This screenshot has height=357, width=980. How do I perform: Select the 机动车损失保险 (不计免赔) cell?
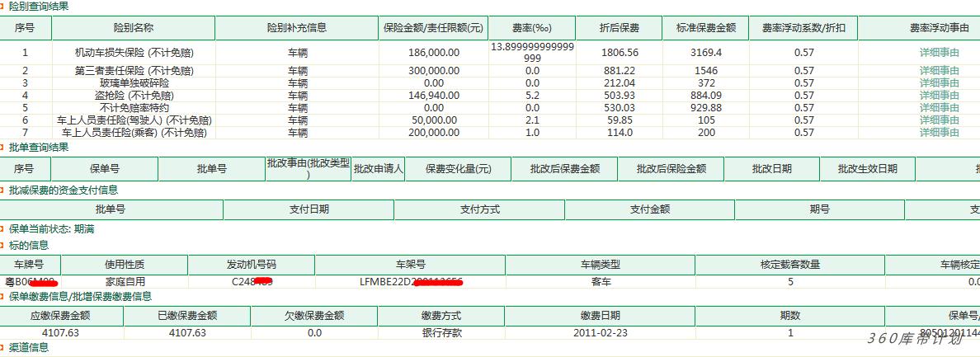tap(134, 53)
